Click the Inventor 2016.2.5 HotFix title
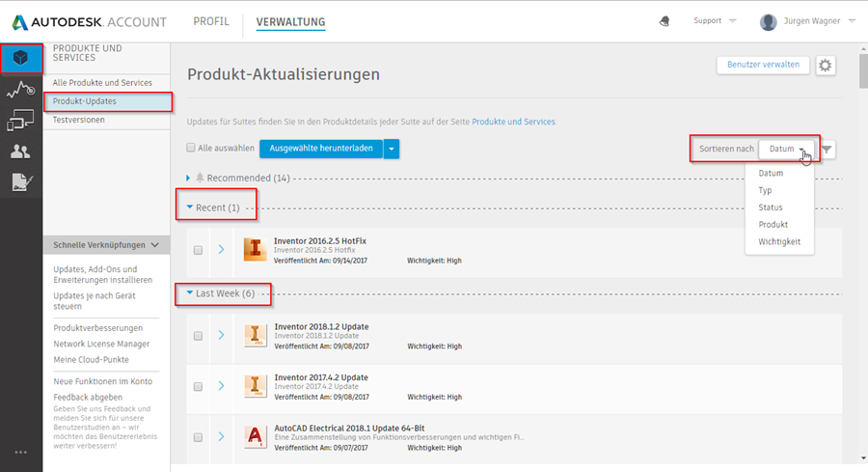868x472 pixels. tap(320, 241)
